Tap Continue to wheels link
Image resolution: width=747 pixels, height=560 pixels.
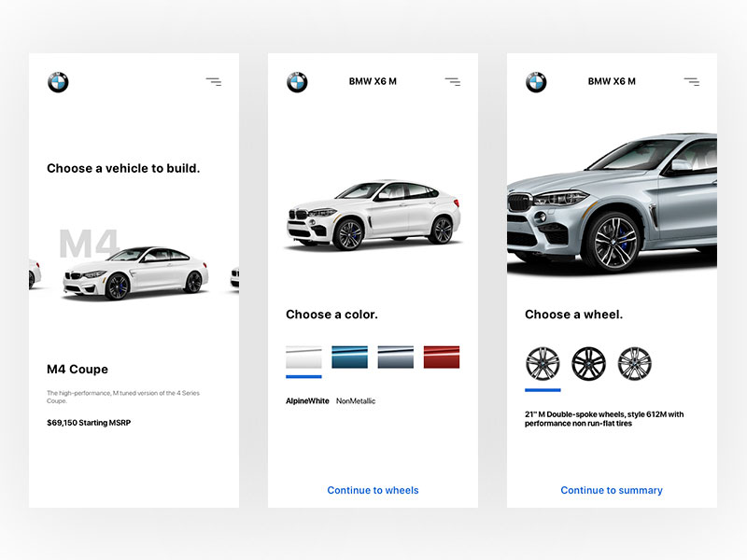pos(373,490)
